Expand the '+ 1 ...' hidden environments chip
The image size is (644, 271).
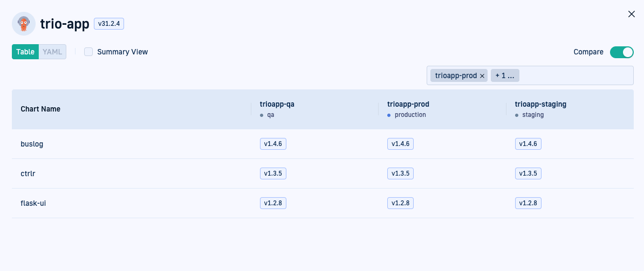[505, 75]
